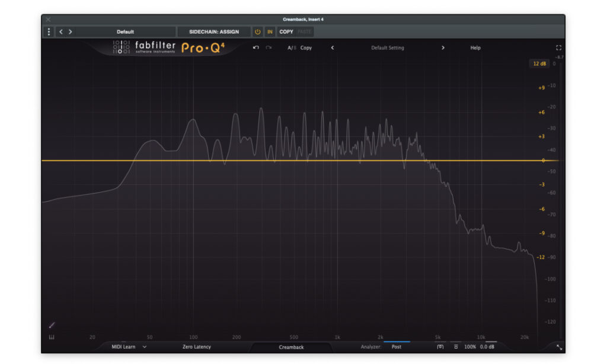Viewport: 607px width, 364px height.
Task: Load next FabFilter preset arrow
Action: tap(443, 47)
